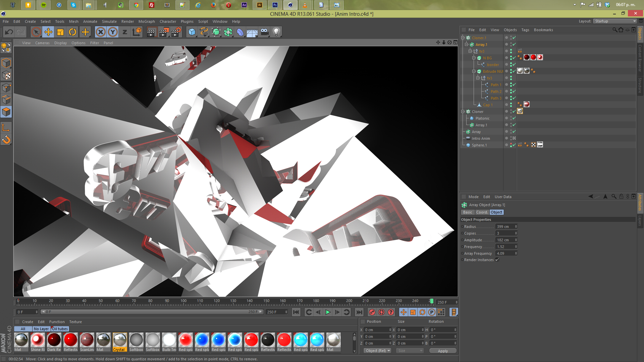The image size is (644, 362).
Task: Toggle Y axis lock
Action: pos(113,32)
